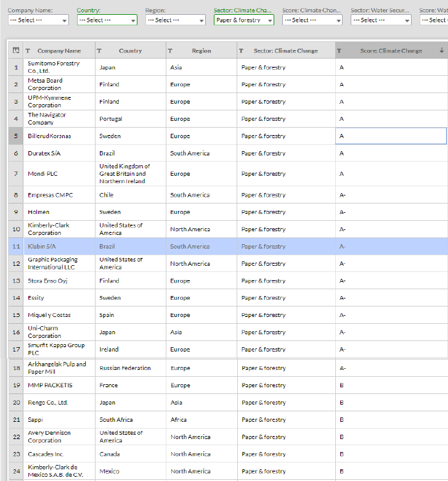The width and height of the screenshot is (448, 481).
Task: Click text type icon in Score: Climate Change header
Action: click(339, 51)
